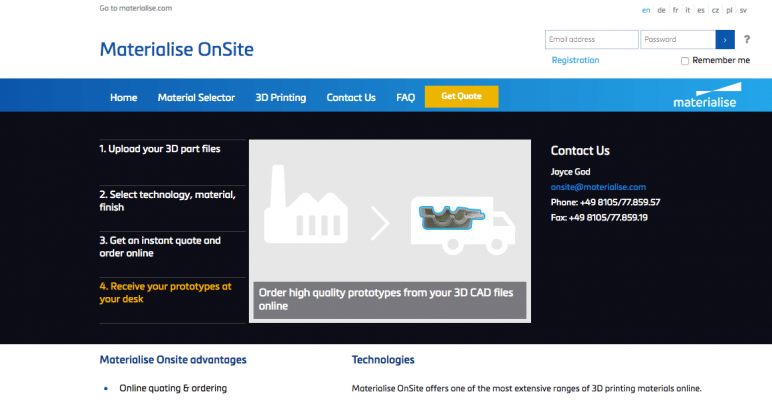Click the slideshow caption about ordering prototypes
The width and height of the screenshot is (772, 400).
390,300
